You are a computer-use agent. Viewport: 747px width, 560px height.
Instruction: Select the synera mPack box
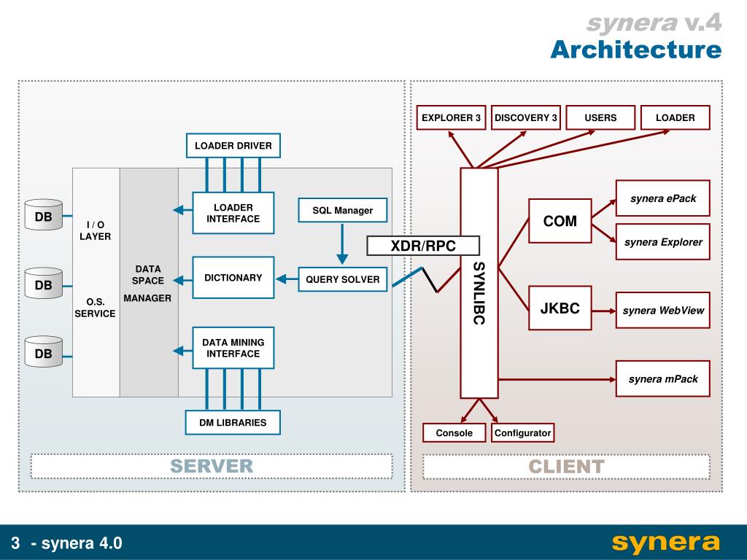[x=663, y=379]
